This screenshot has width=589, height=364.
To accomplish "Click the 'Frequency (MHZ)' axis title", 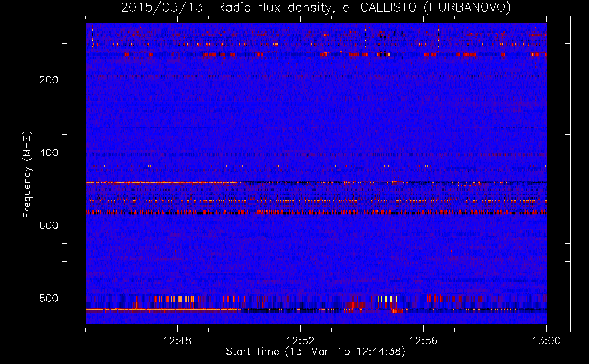I will [x=27, y=175].
